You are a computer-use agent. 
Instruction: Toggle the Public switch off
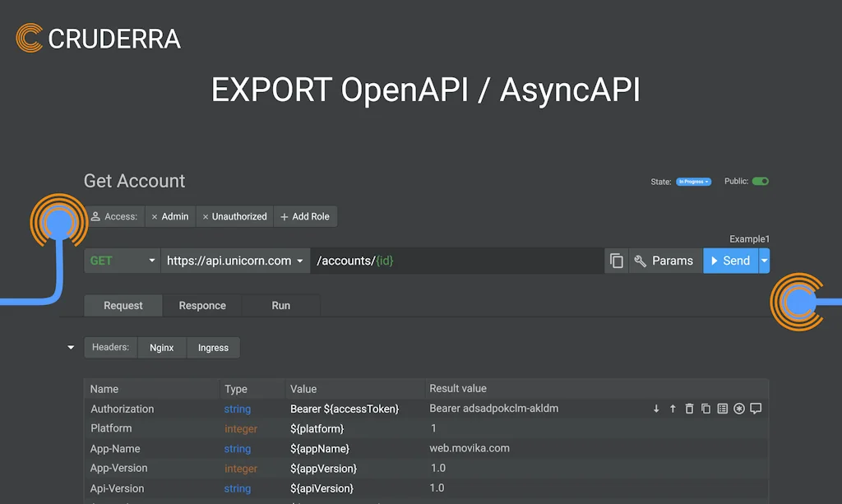pos(760,182)
